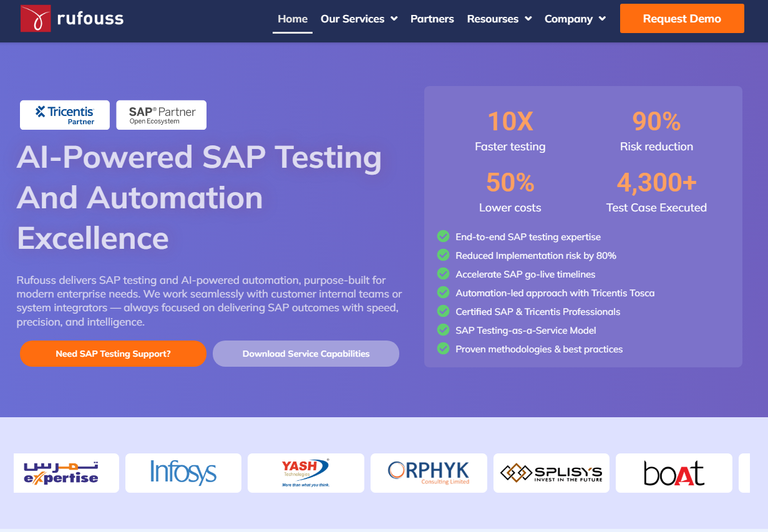Viewport: 768px width, 532px height.
Task: Click Download Service Capabilities
Action: 306,354
